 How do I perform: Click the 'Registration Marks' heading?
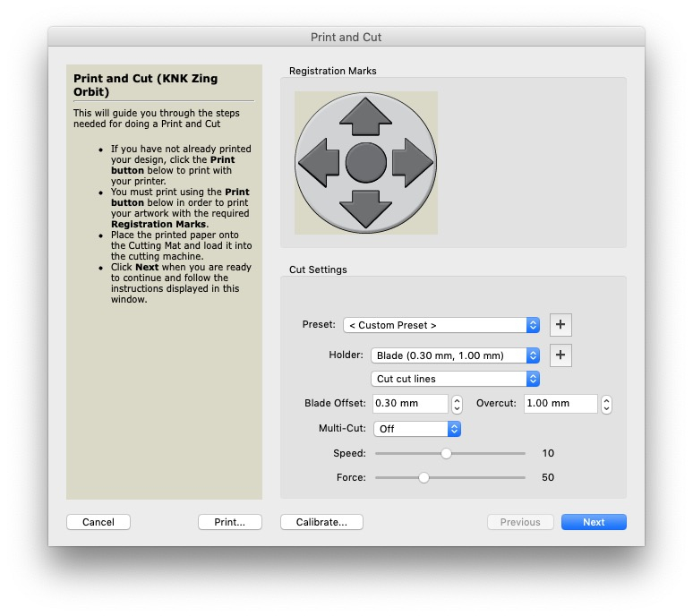(333, 71)
